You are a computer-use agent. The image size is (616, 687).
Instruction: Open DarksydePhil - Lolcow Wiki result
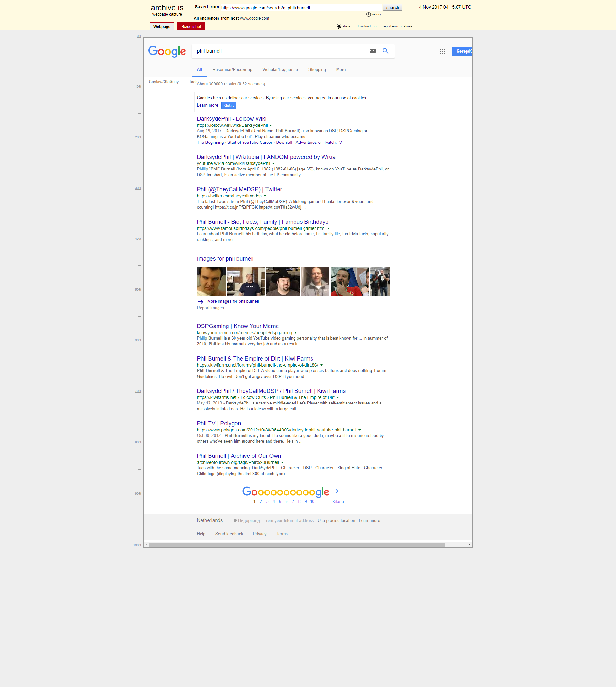(x=232, y=119)
